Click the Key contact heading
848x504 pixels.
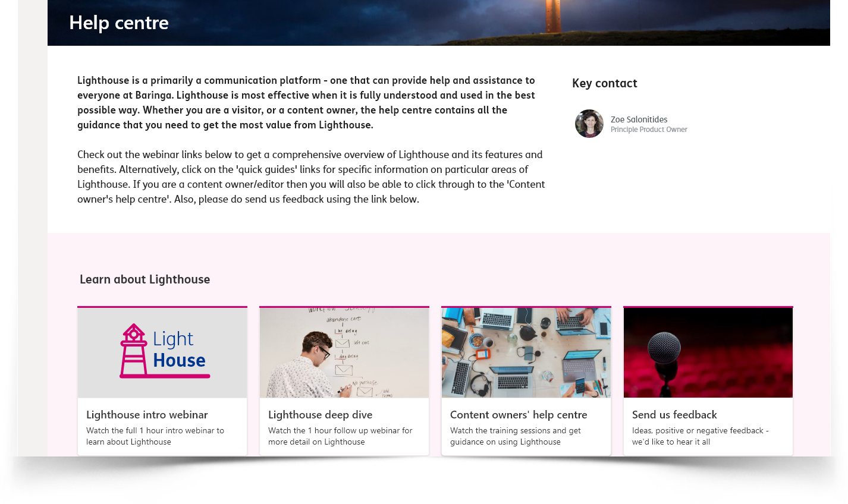pyautogui.click(x=604, y=83)
